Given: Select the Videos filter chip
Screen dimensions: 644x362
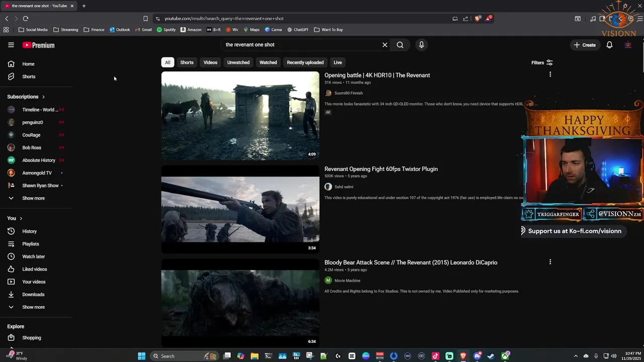Looking at the screenshot, I should coord(210,62).
